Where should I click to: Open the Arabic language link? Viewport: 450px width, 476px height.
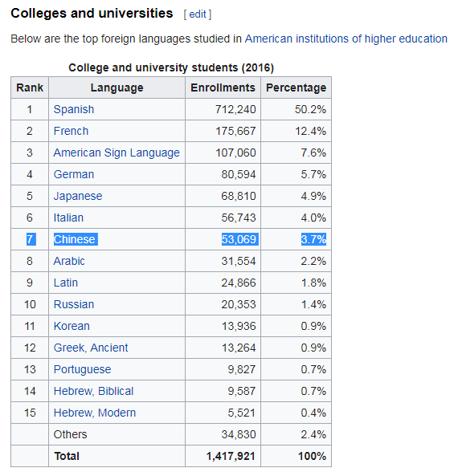click(x=69, y=261)
